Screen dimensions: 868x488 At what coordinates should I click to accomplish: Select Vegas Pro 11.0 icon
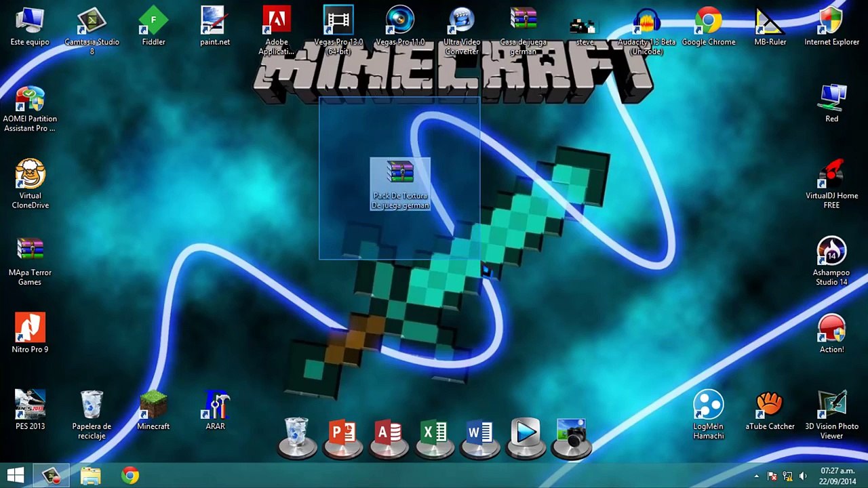[x=400, y=27]
